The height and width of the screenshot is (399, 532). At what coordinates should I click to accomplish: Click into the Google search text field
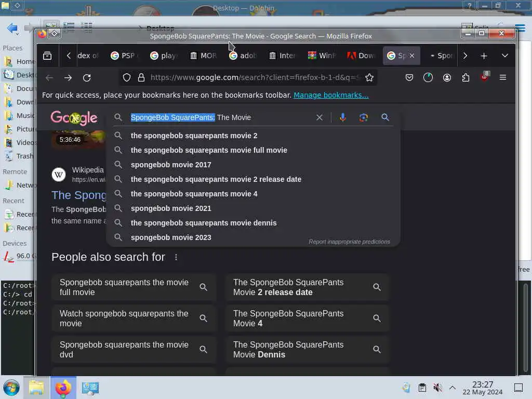220,117
